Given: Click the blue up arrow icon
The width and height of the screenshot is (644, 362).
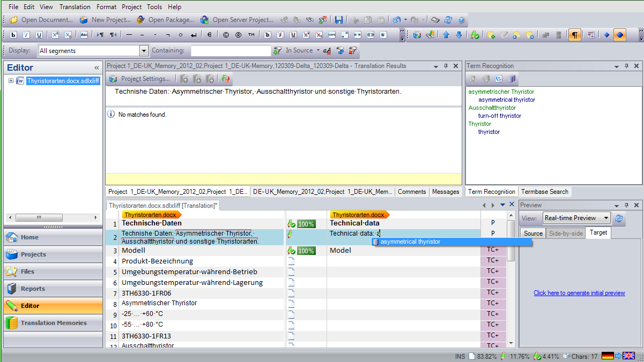Looking at the screenshot, I should coord(446,35).
